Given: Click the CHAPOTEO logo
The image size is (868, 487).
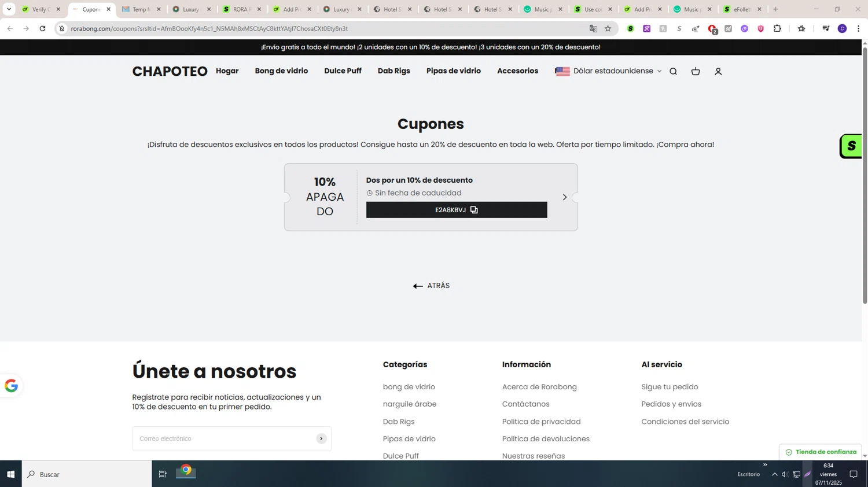Looking at the screenshot, I should click(170, 71).
